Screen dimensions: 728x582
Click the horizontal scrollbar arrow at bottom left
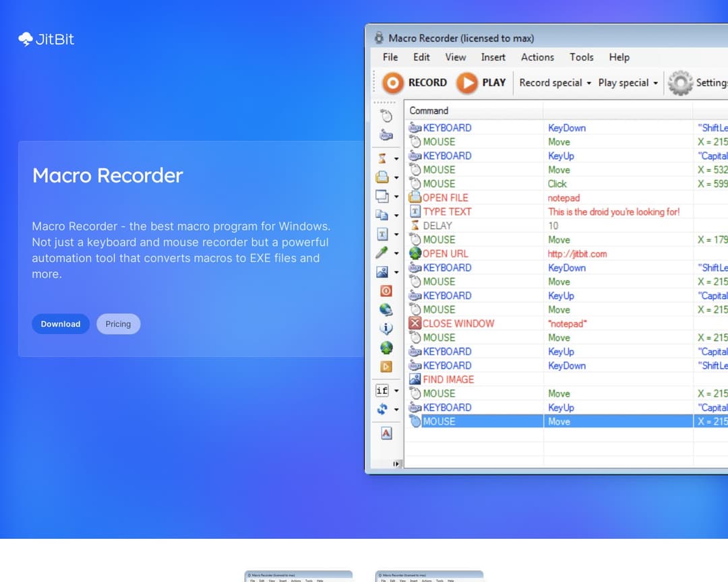point(396,464)
